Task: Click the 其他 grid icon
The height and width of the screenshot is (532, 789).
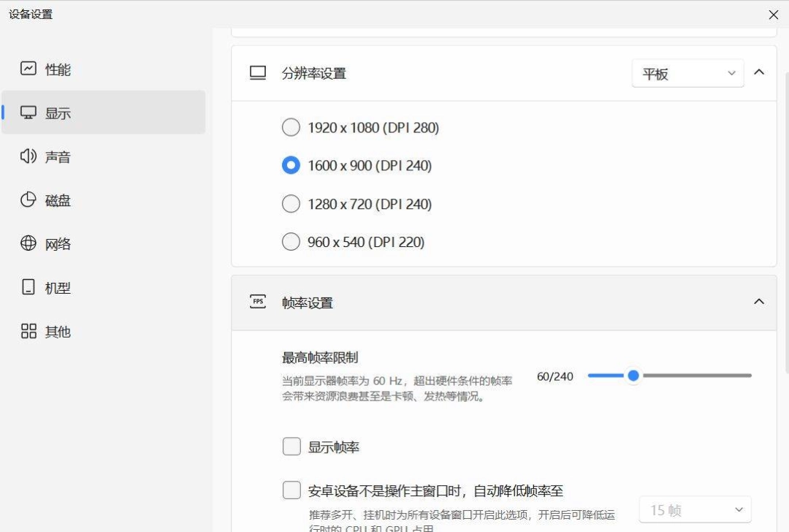Action: click(x=28, y=331)
